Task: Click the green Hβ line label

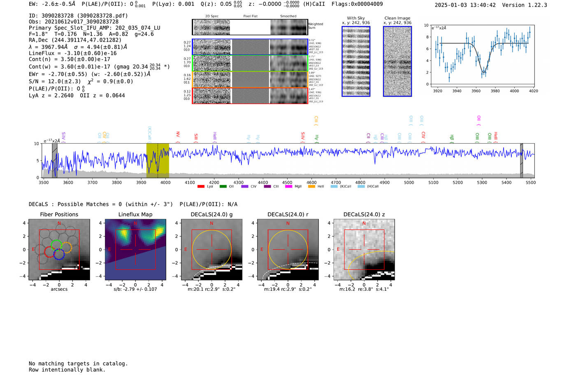Action: tap(452, 139)
